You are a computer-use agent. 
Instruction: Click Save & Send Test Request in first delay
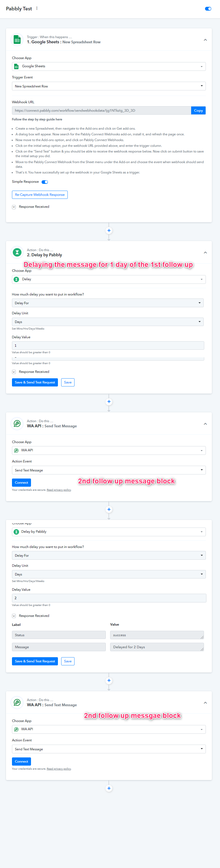[35, 382]
